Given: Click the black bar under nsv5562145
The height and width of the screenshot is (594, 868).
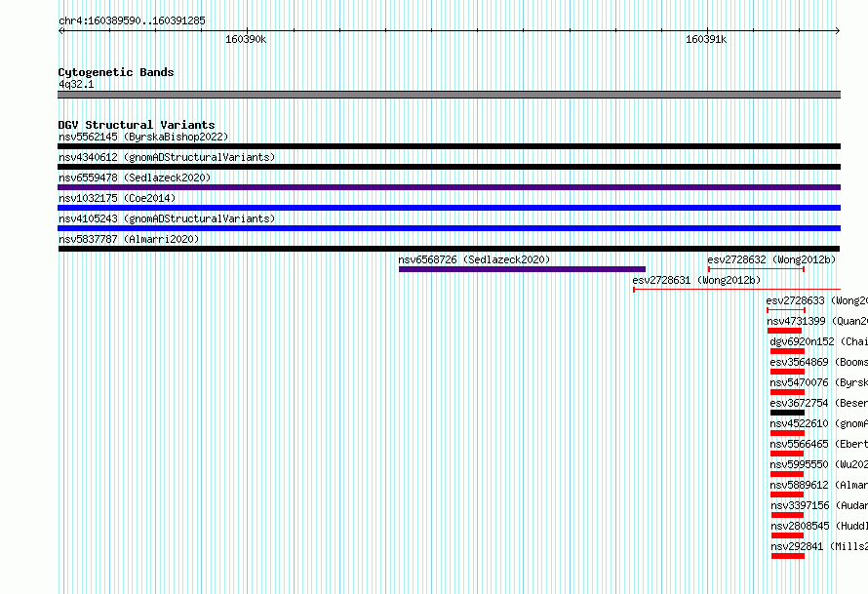Looking at the screenshot, I should click(x=449, y=146).
